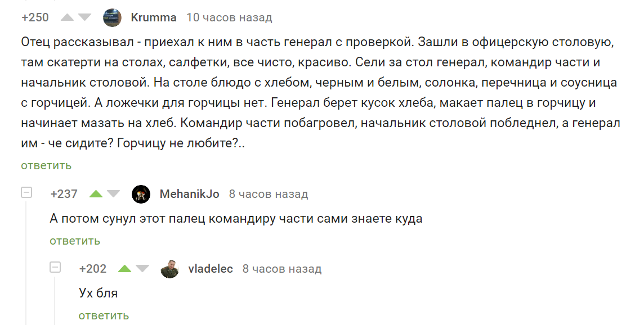Open MehanikJo's profile avatar
The height and width of the screenshot is (325, 644).
[141, 194]
